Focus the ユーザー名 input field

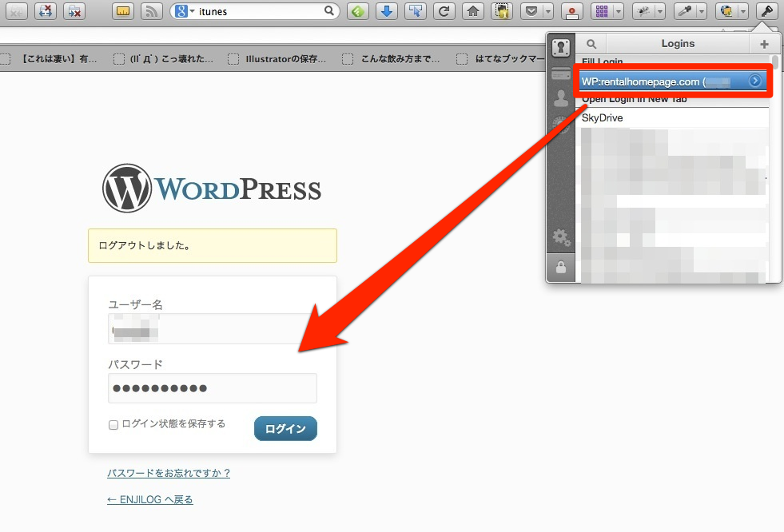[213, 328]
